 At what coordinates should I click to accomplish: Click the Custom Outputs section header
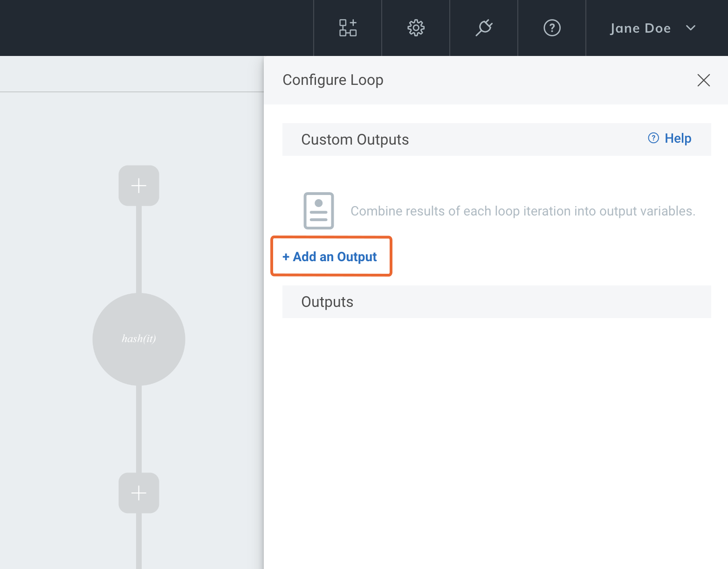tap(355, 139)
